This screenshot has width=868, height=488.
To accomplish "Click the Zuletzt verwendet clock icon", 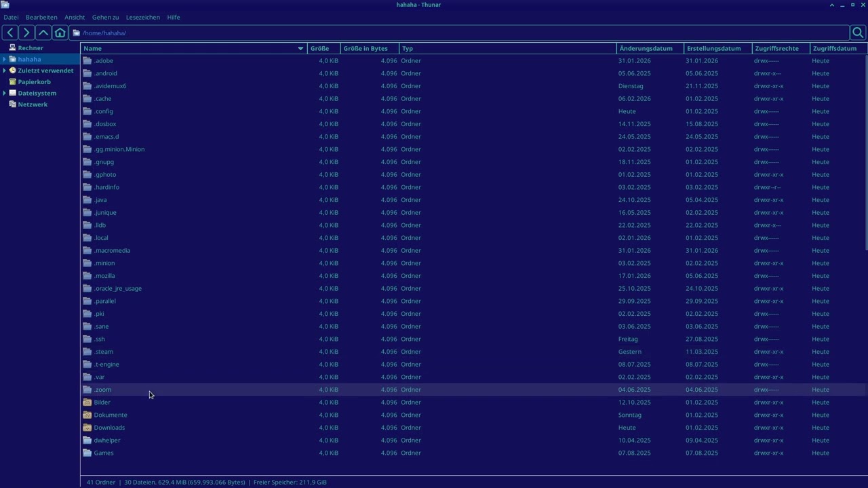I will [x=12, y=70].
